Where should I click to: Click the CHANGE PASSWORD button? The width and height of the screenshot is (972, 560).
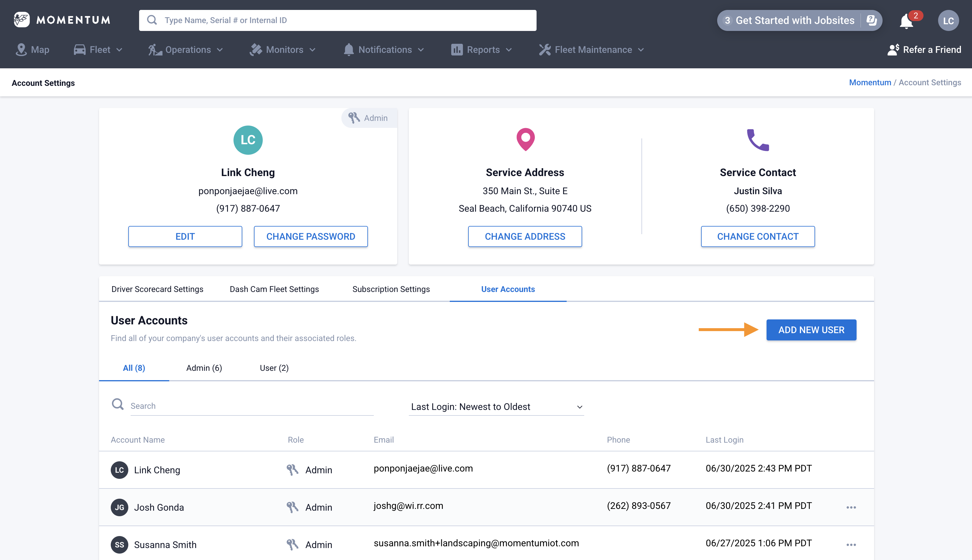pos(310,236)
